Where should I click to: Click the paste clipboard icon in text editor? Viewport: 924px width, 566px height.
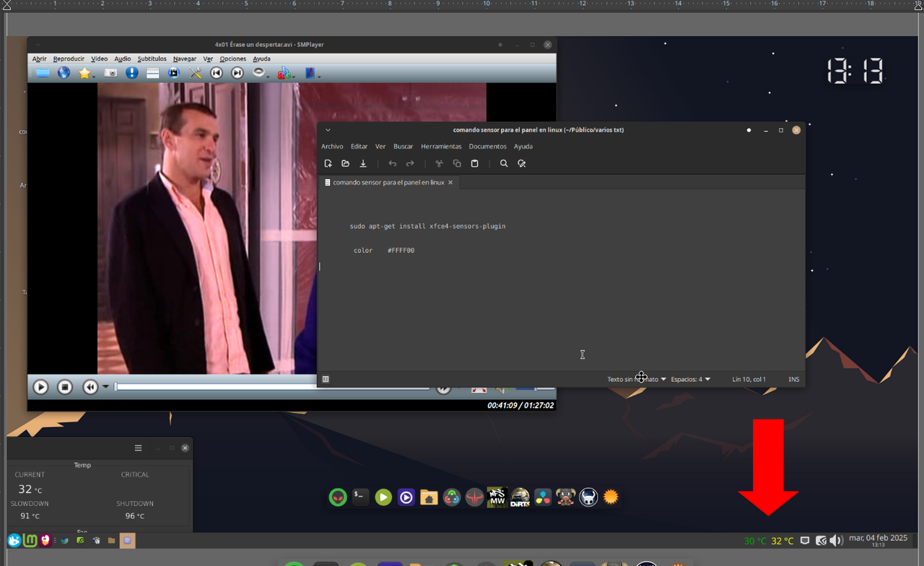click(474, 164)
